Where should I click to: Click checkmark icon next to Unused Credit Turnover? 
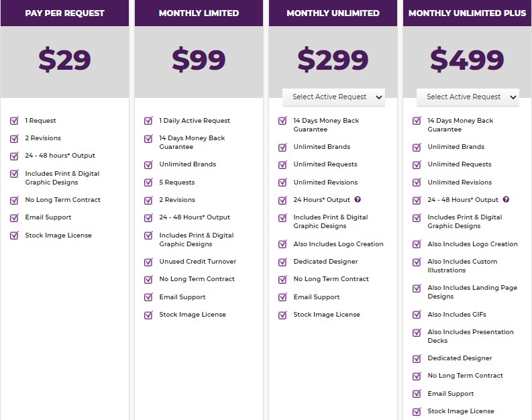148,262
